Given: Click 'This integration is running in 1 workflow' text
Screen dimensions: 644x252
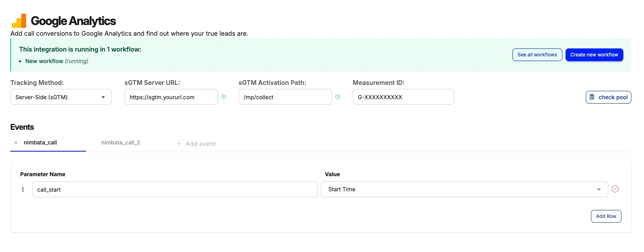Looking at the screenshot, I should coord(80,49).
